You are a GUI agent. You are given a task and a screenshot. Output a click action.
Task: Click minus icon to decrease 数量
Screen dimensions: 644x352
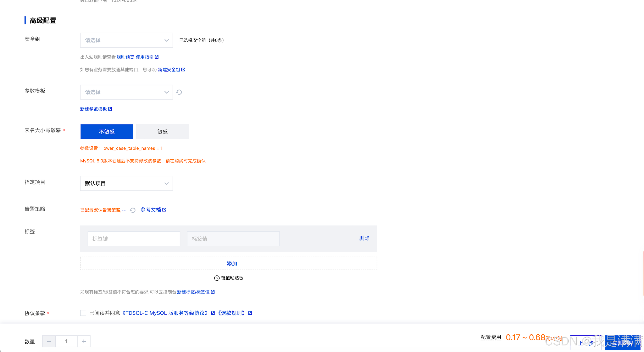click(49, 341)
